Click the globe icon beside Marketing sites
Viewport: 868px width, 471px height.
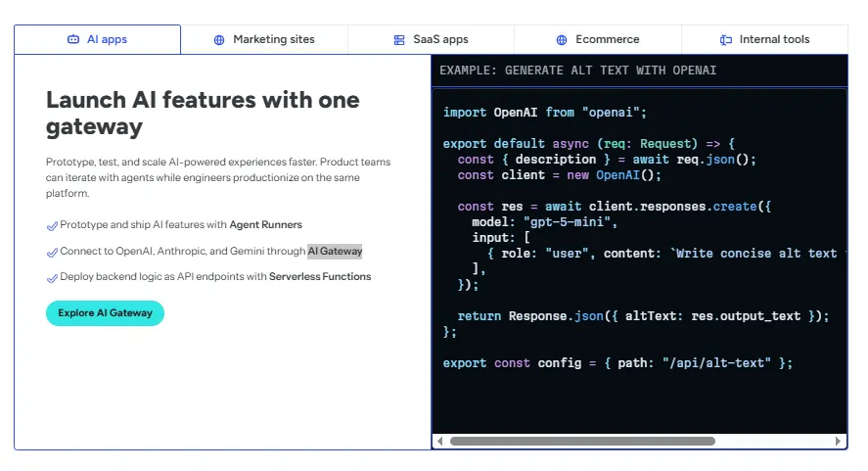coord(219,40)
